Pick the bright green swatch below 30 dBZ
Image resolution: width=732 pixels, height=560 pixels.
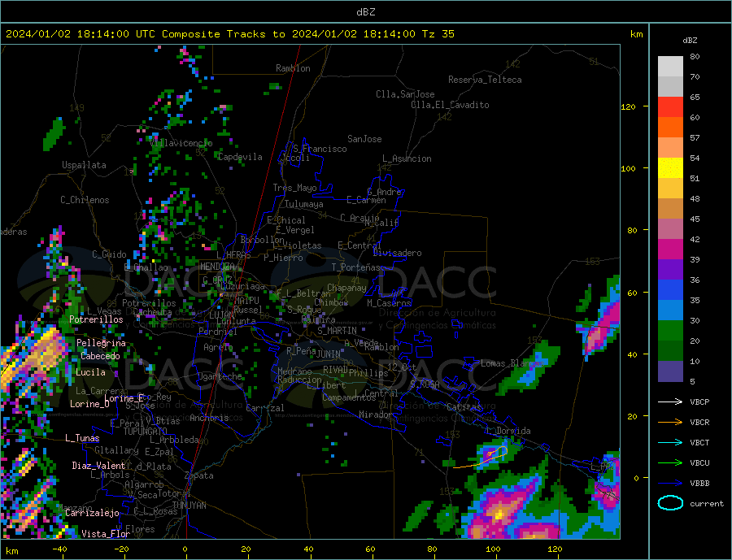670,331
